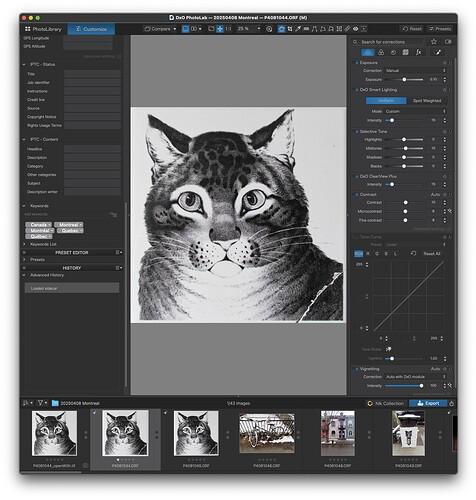
Task: Click the soft proofing circle icon
Action: 269,29
